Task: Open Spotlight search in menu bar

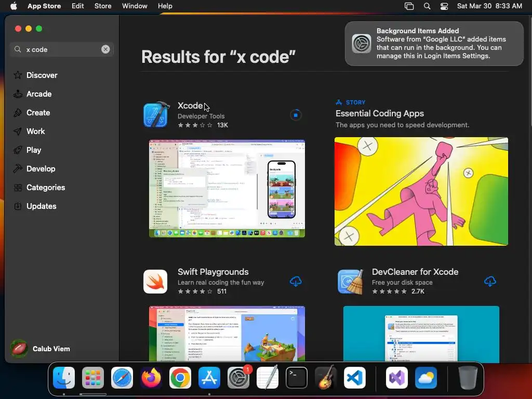Action: click(427, 6)
